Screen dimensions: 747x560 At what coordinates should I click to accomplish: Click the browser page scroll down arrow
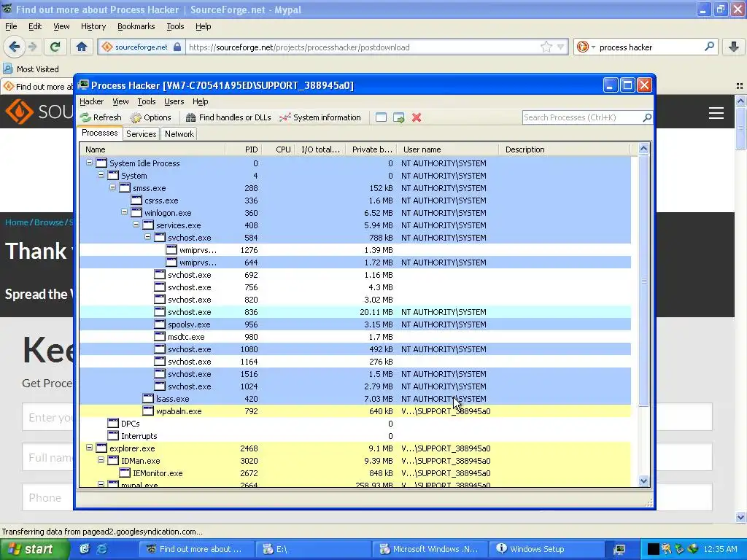(740, 517)
